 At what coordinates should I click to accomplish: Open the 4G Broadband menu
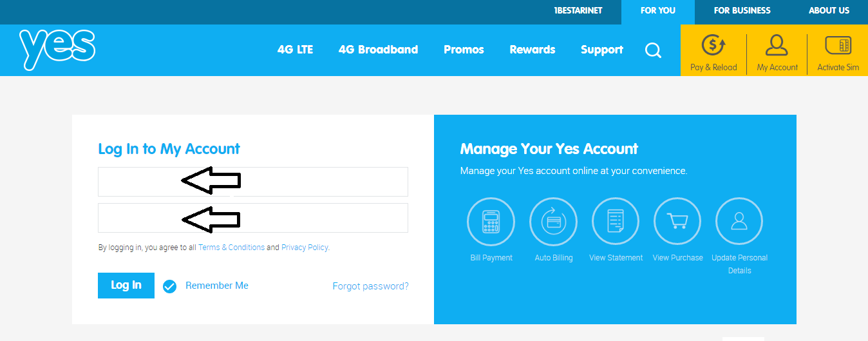378,50
